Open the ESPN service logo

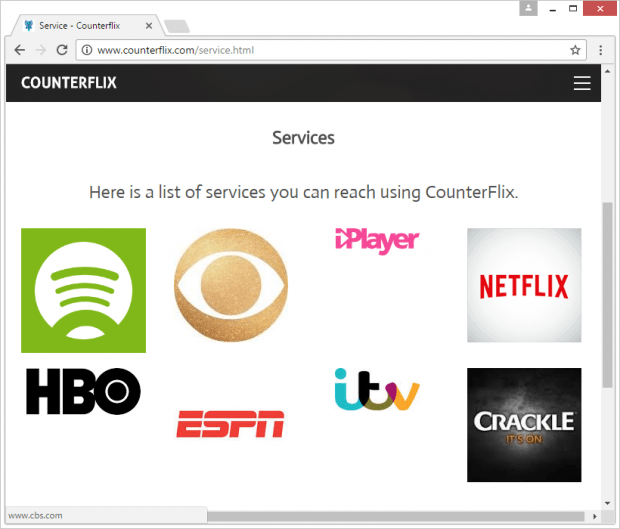(x=231, y=424)
